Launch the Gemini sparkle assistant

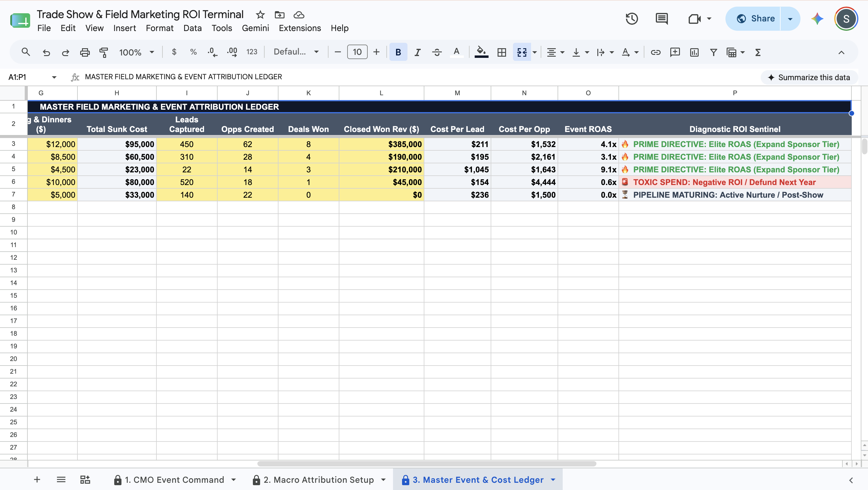[817, 19]
